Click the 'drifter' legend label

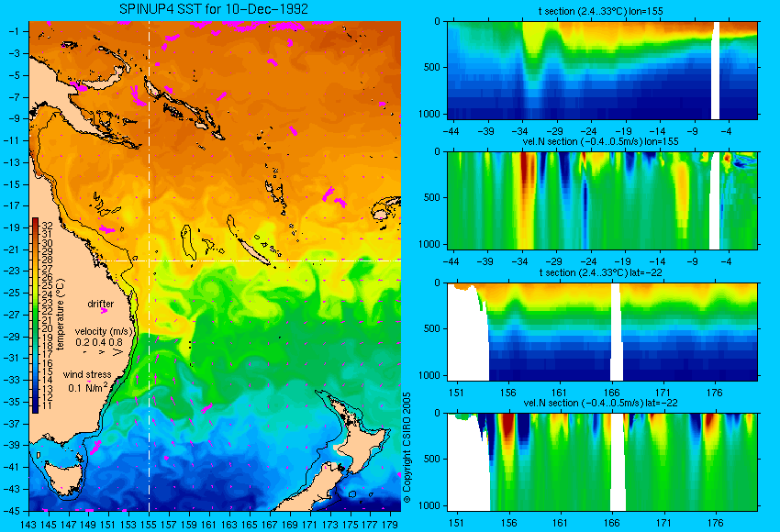click(101, 304)
